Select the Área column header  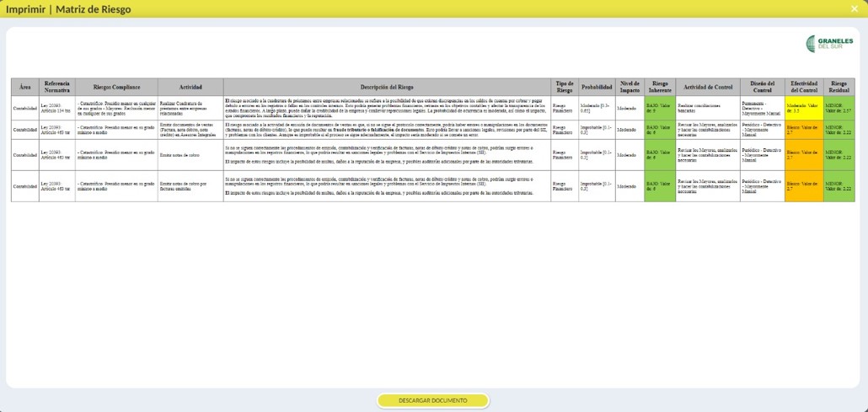click(x=24, y=88)
